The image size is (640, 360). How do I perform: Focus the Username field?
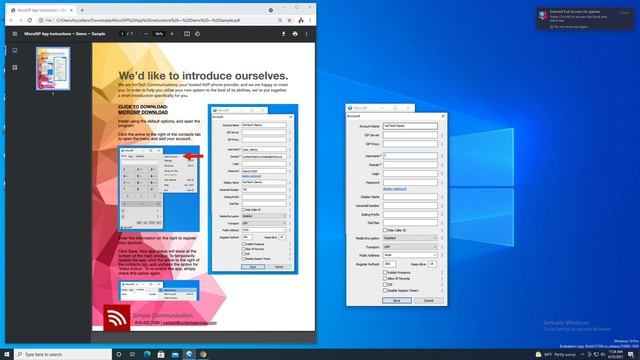point(410,156)
